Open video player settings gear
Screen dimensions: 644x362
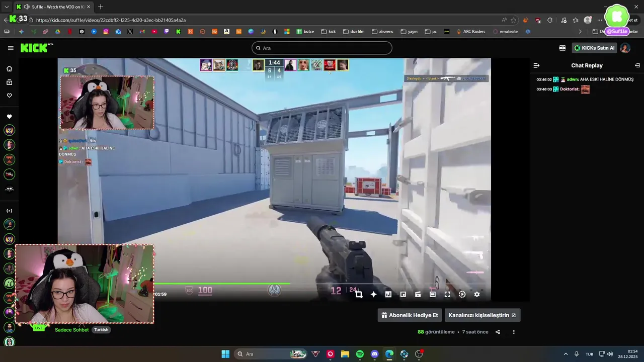click(x=477, y=295)
